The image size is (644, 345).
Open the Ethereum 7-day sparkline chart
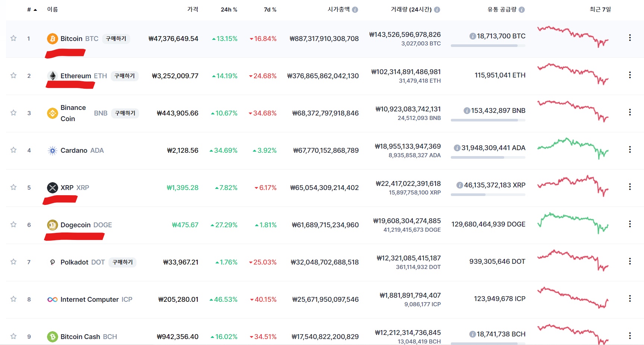pos(573,74)
